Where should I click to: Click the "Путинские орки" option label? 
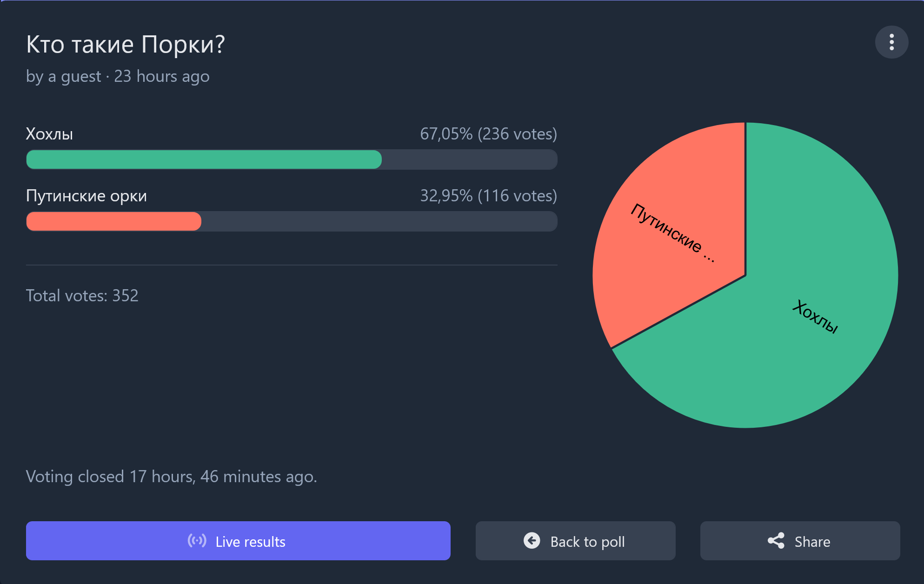coord(86,196)
